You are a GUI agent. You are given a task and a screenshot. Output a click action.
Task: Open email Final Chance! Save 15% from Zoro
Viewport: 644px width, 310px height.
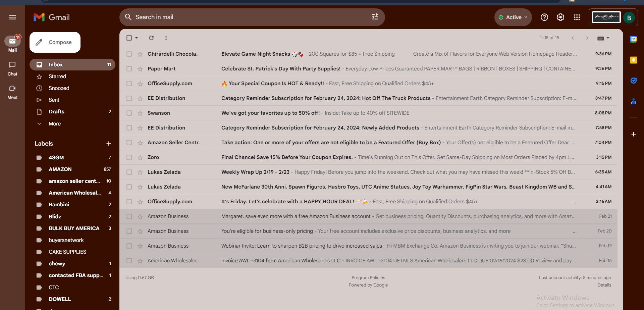point(369,157)
